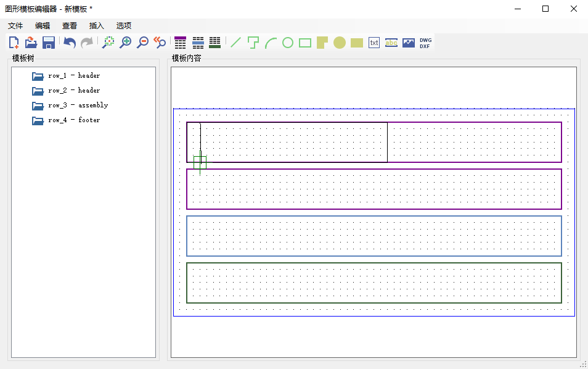The height and width of the screenshot is (369, 588).
Task: Zoom out with minus magnifier
Action: (143, 43)
